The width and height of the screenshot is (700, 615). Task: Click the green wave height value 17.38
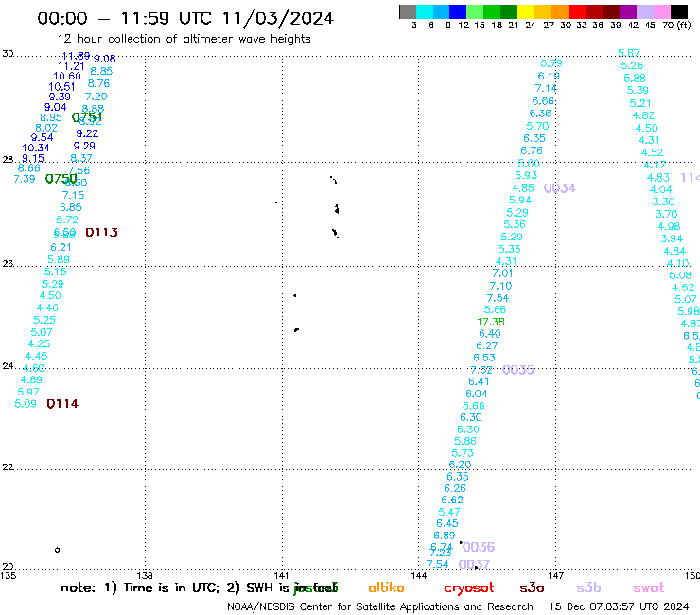[x=491, y=322]
